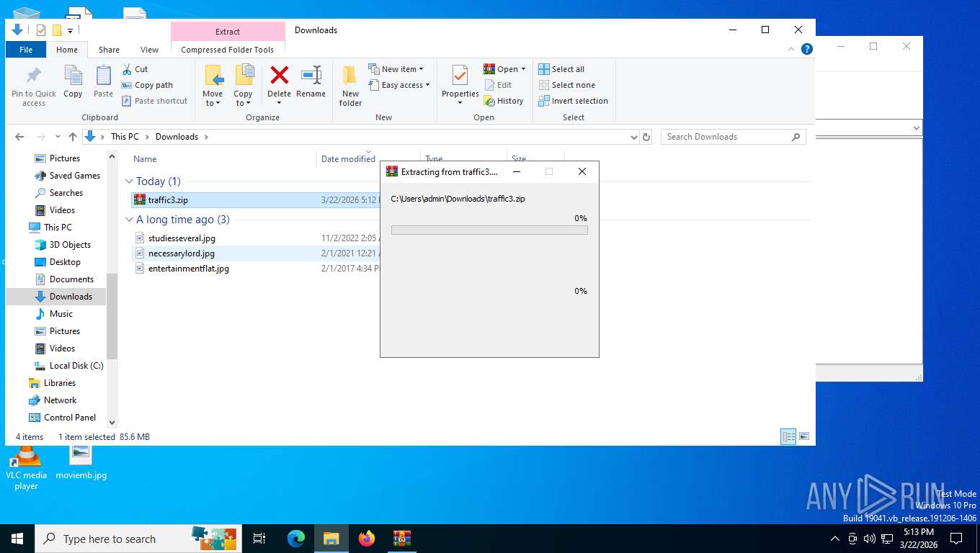Switch to the Home tab
The height and width of the screenshot is (553, 980).
tap(67, 50)
